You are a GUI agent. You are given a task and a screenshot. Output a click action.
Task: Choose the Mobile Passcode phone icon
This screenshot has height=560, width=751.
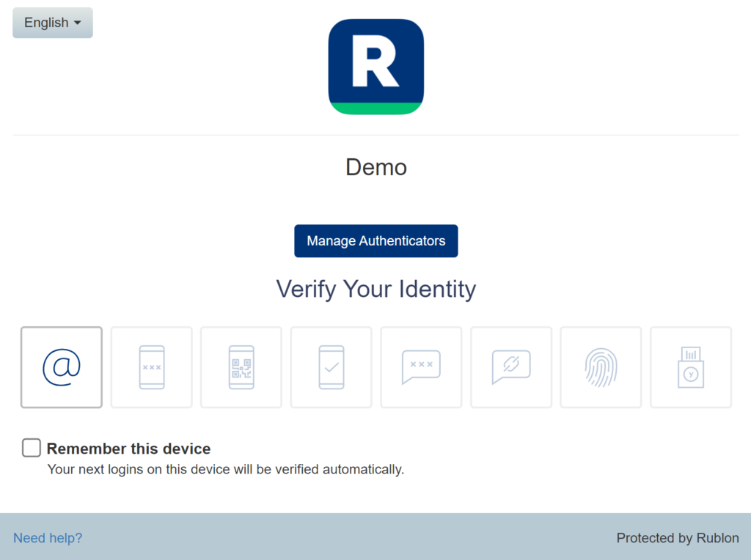pyautogui.click(x=151, y=367)
